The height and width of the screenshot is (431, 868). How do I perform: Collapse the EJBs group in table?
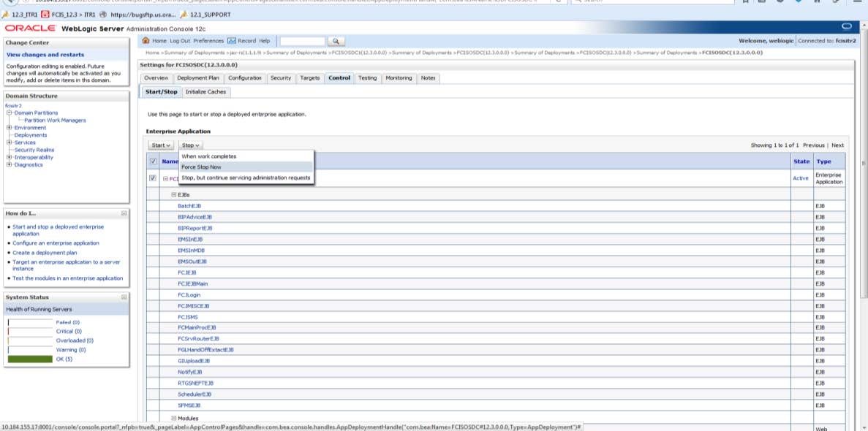[x=174, y=195]
